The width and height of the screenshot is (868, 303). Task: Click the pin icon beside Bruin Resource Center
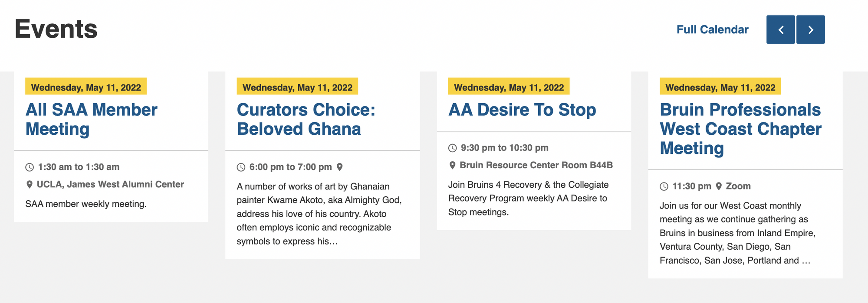452,165
